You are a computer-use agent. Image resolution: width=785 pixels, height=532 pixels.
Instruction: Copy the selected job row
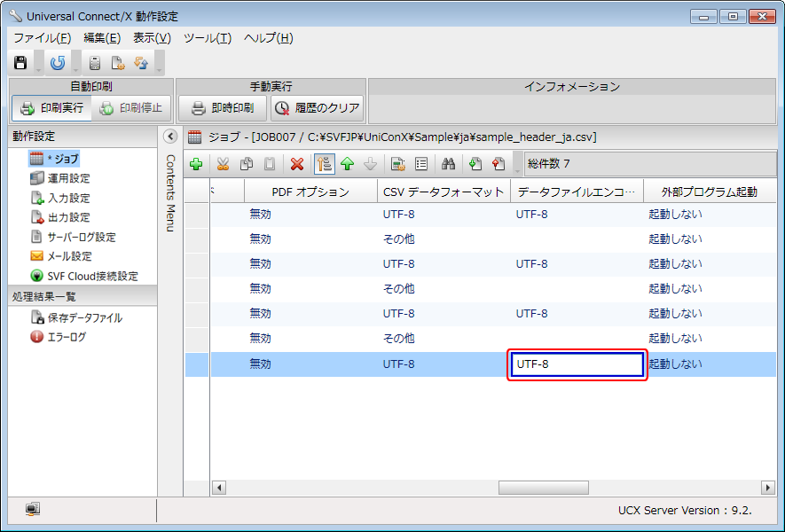[x=247, y=164]
